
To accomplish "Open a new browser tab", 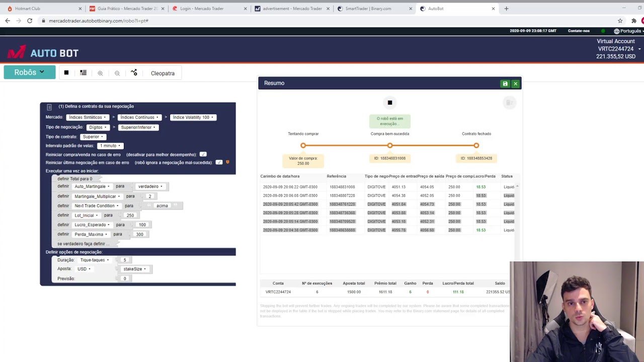I will tap(506, 9).
